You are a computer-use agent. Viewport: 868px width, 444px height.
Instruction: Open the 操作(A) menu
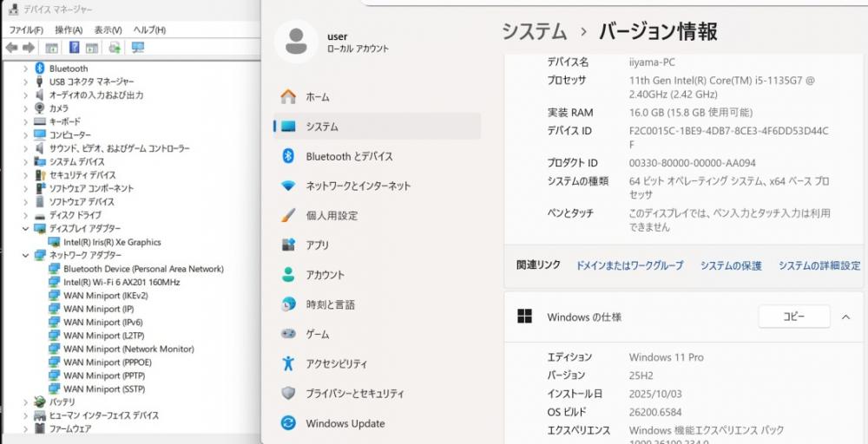point(69,29)
